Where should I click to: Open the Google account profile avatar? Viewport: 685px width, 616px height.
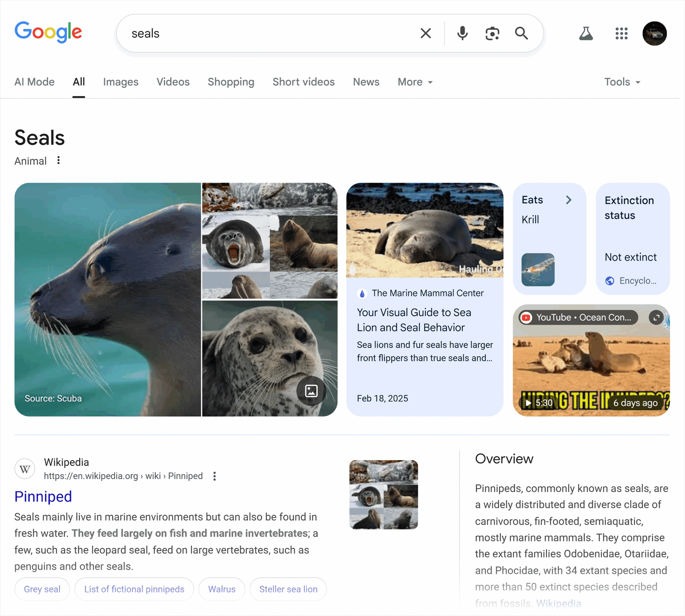point(654,33)
